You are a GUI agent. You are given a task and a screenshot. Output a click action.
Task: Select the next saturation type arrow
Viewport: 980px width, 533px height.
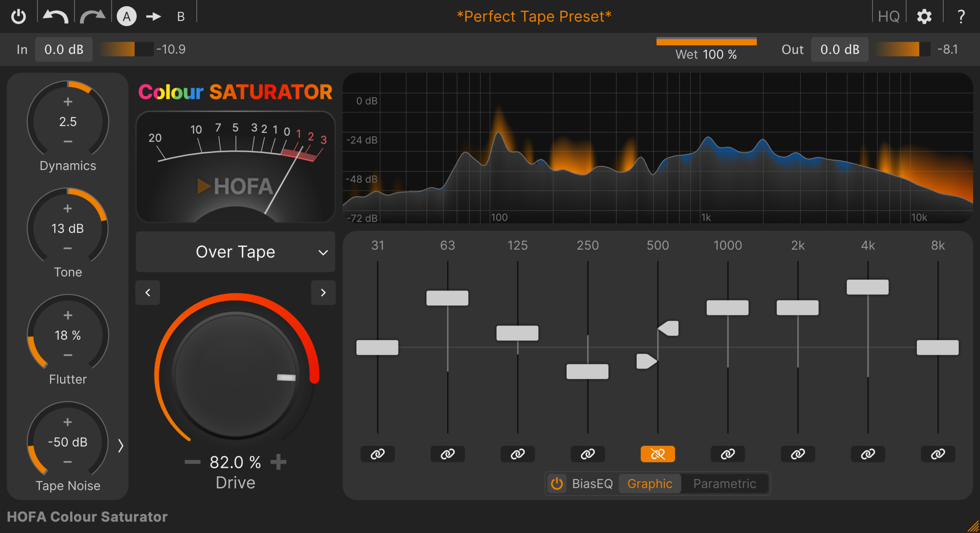point(323,293)
